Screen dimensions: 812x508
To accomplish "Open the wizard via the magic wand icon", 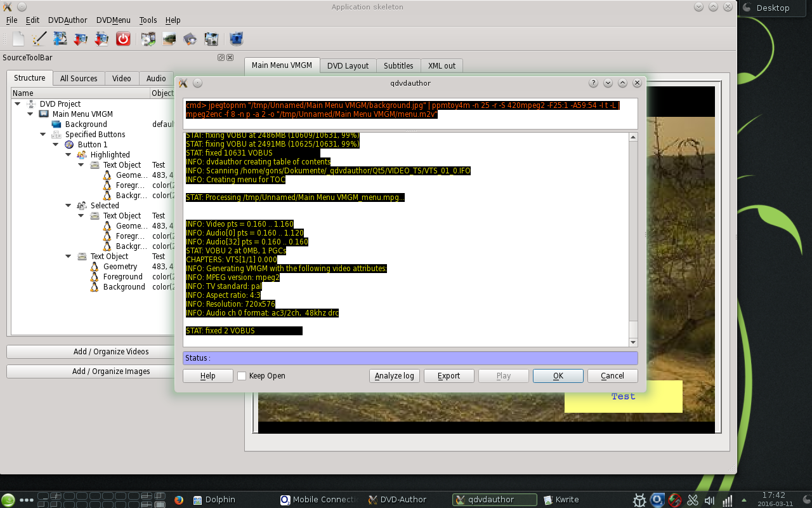I will click(39, 39).
